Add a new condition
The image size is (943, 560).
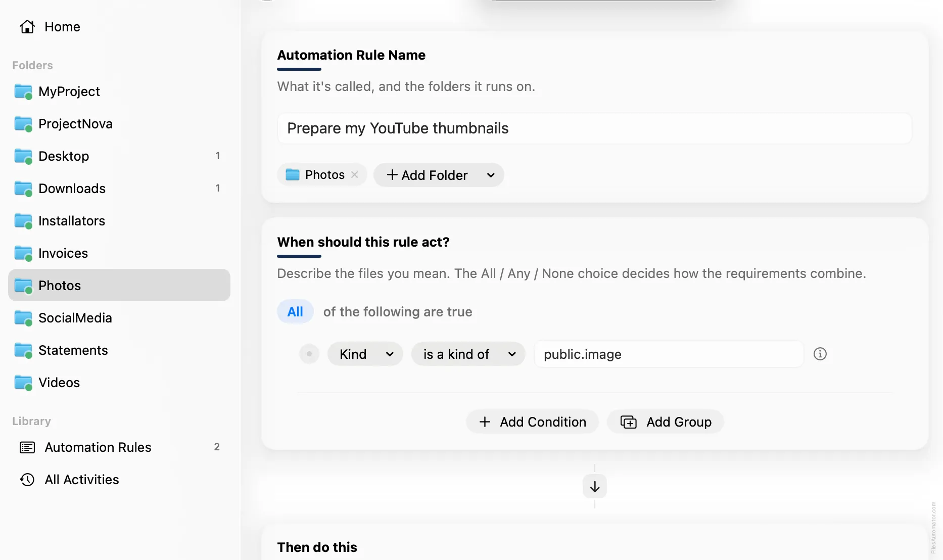533,422
